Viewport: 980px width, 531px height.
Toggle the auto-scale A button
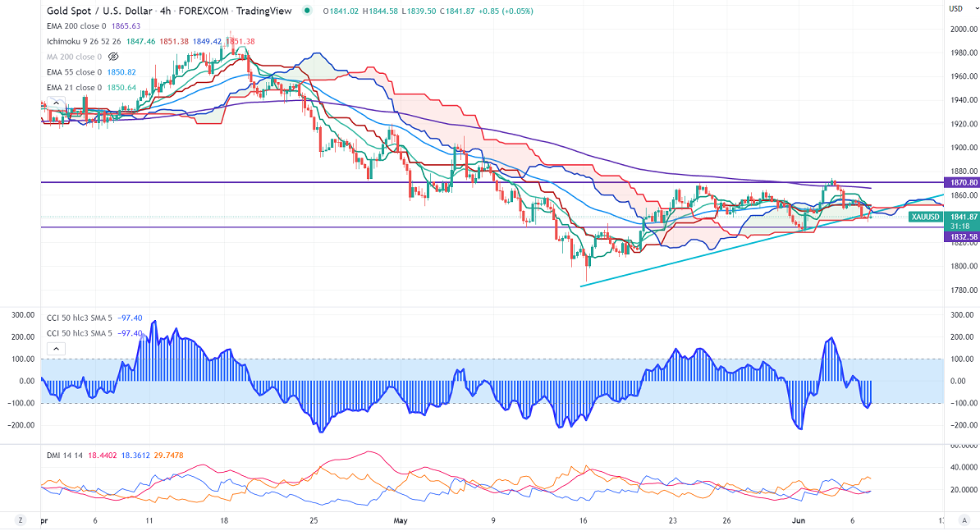coord(963,520)
